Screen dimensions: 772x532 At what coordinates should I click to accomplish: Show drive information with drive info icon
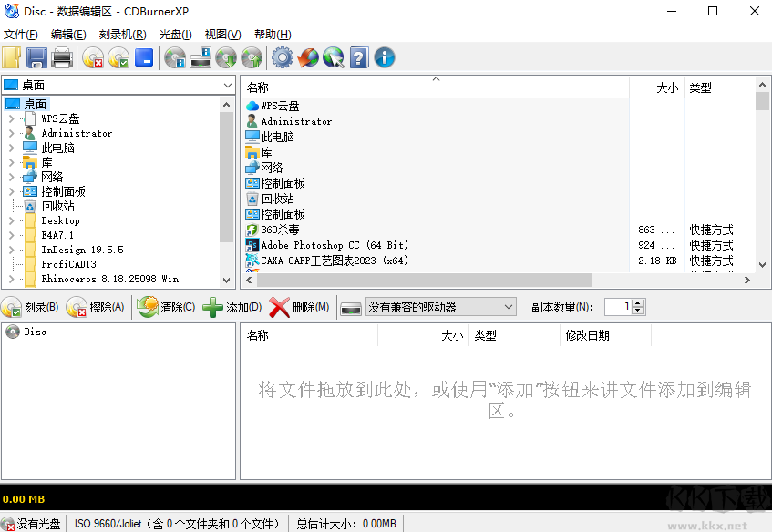(201, 57)
